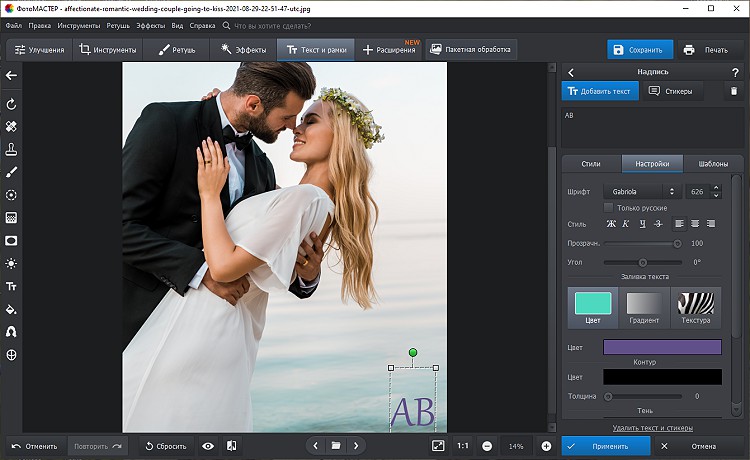Collapse the Надпись panel with the back chevron
750x460 pixels.
click(569, 72)
